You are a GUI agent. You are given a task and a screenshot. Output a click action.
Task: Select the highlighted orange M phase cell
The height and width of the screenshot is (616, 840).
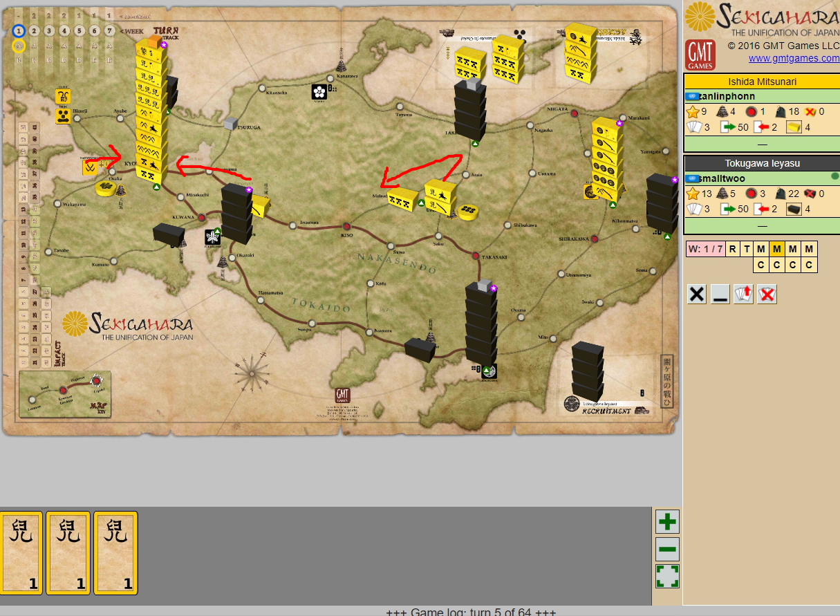point(777,249)
